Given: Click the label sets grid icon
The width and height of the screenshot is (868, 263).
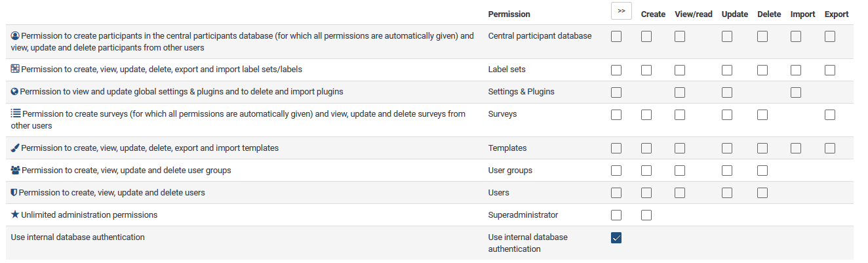Looking at the screenshot, I should point(16,69).
